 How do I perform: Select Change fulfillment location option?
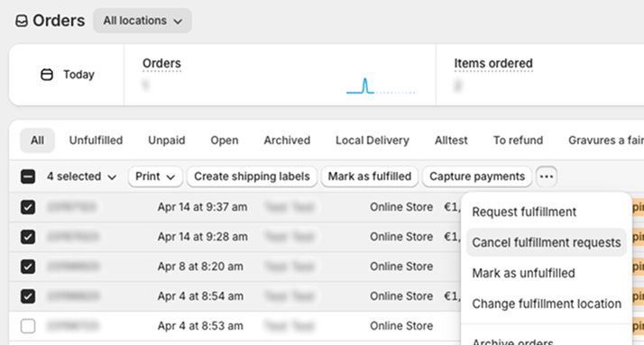(547, 304)
